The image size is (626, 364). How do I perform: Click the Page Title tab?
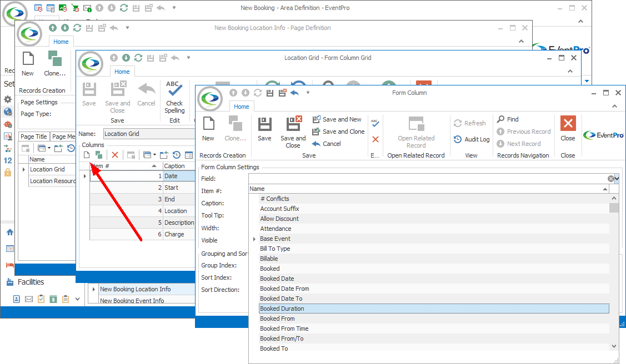point(33,136)
